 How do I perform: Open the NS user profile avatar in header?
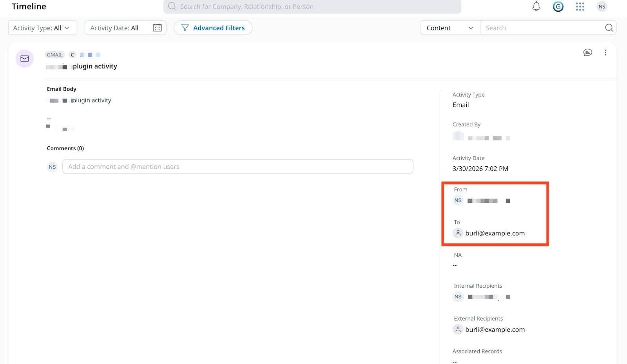(x=602, y=6)
